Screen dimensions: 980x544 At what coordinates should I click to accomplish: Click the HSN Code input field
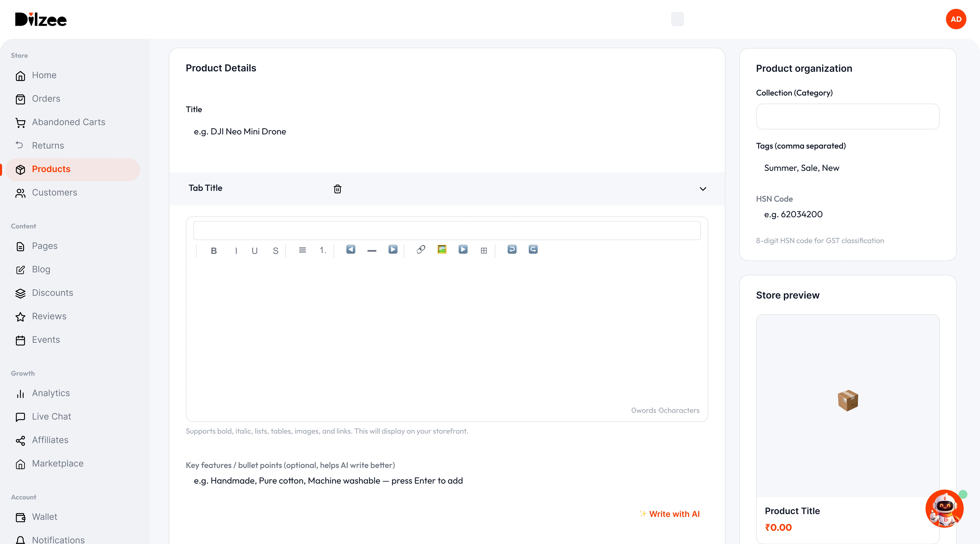pos(848,214)
